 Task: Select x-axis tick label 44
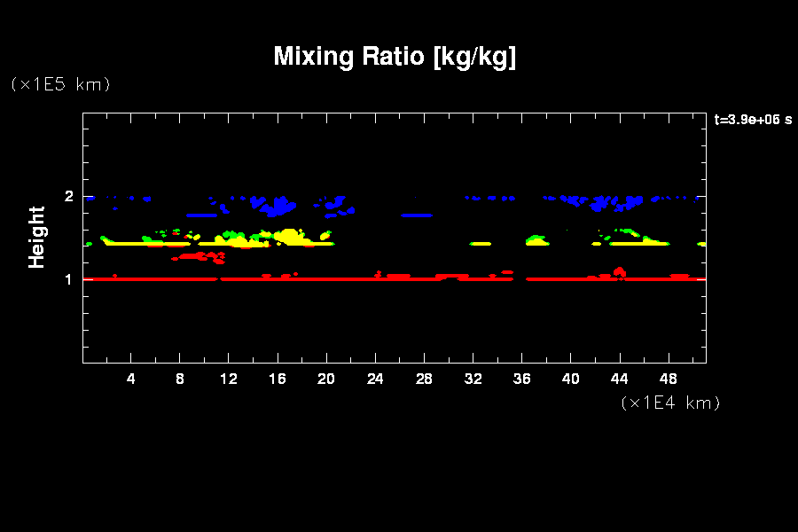point(619,379)
